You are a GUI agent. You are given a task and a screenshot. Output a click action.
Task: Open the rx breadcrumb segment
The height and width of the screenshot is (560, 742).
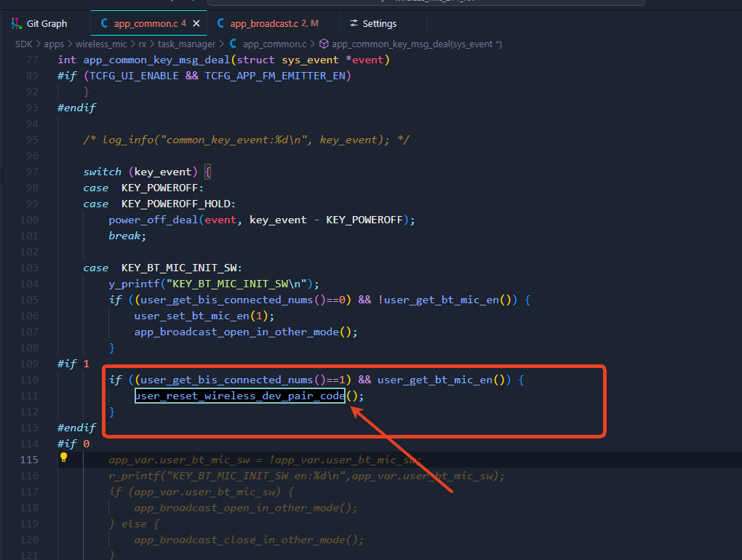tap(143, 44)
